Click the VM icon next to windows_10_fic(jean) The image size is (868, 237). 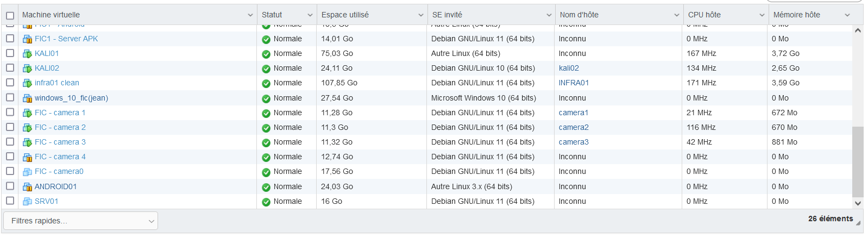click(x=27, y=98)
